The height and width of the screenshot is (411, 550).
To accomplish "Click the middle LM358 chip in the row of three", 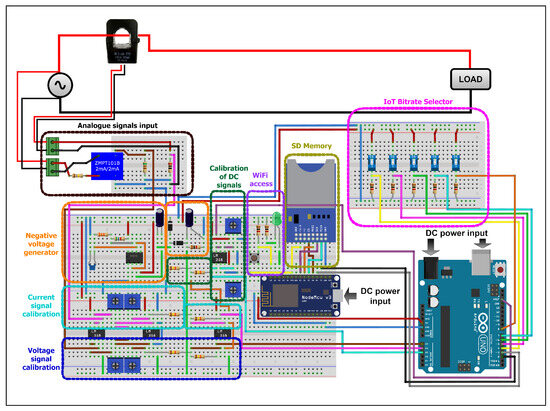I will 152,333.
